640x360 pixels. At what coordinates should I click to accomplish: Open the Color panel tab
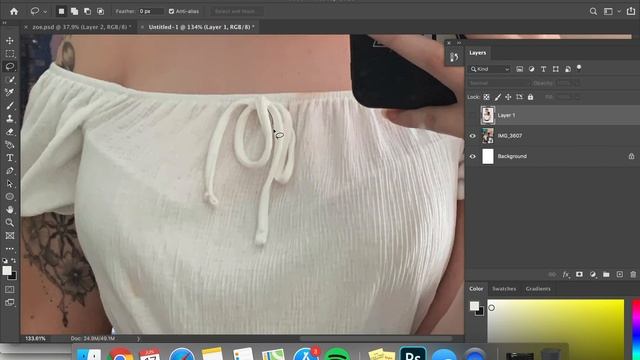click(x=476, y=289)
